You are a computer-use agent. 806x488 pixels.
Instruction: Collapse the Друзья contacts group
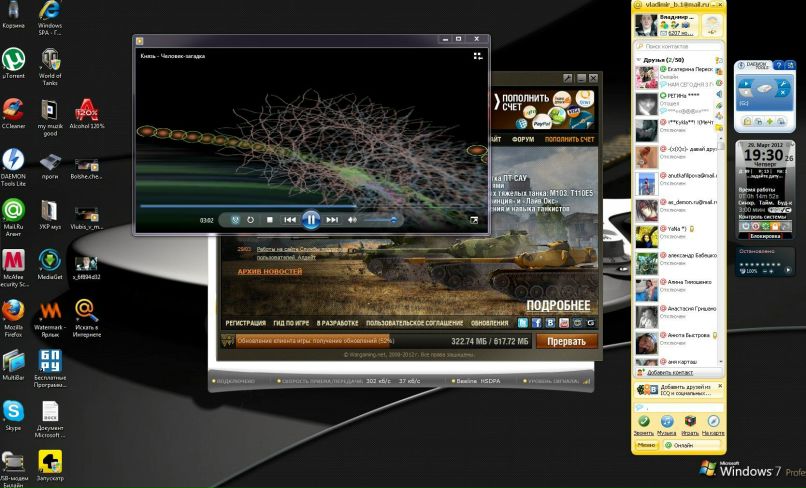tap(641, 60)
